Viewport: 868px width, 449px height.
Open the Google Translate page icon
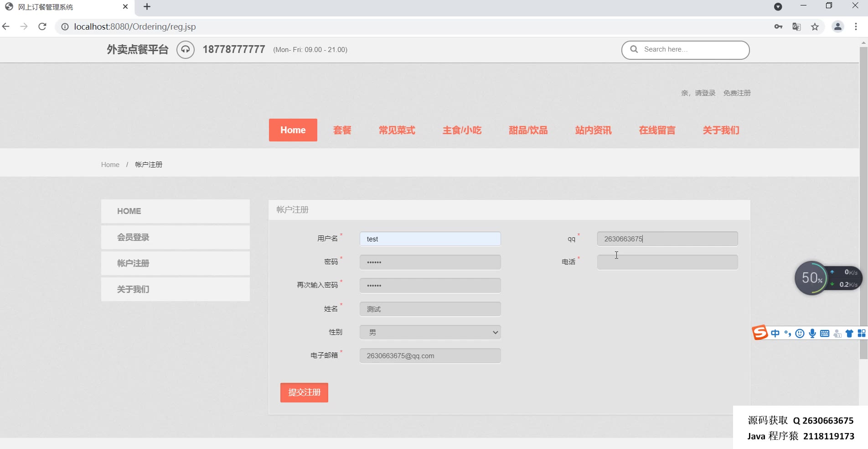pyautogui.click(x=796, y=26)
